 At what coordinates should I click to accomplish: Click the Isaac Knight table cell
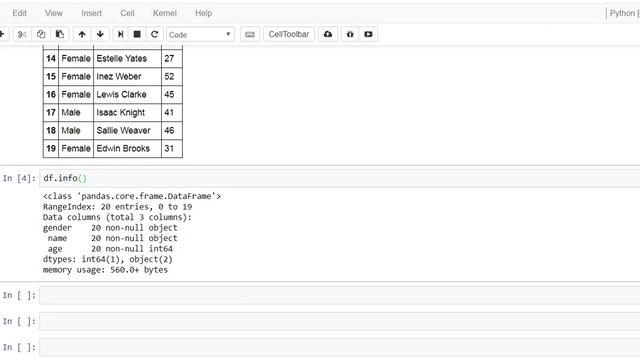[x=127, y=112]
